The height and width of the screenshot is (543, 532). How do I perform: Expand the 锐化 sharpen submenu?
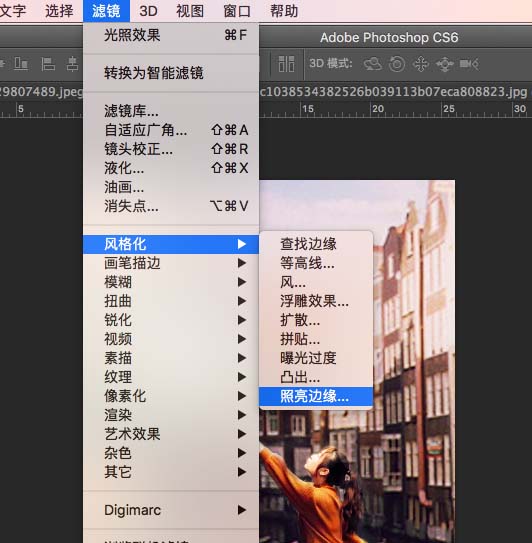point(171,320)
